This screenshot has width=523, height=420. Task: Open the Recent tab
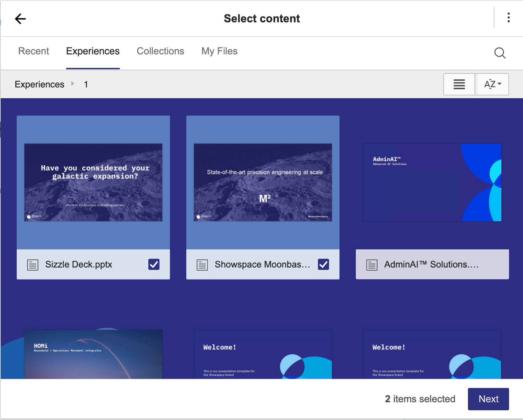33,51
